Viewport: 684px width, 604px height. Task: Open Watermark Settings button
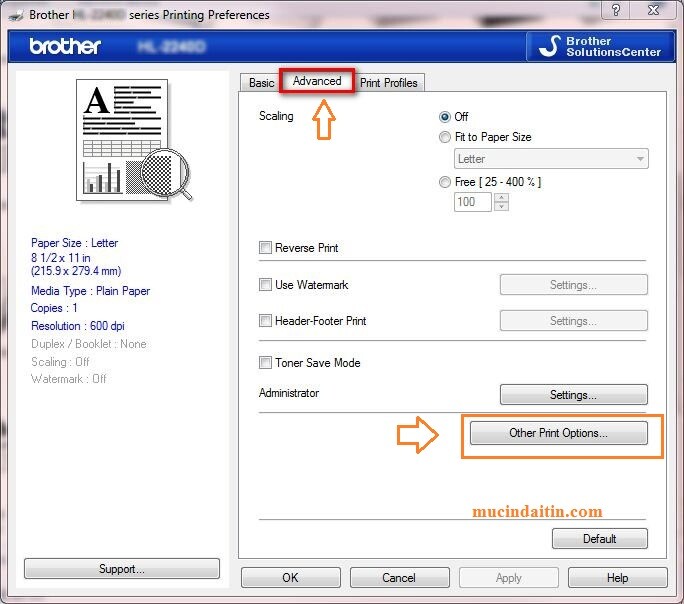coord(573,285)
